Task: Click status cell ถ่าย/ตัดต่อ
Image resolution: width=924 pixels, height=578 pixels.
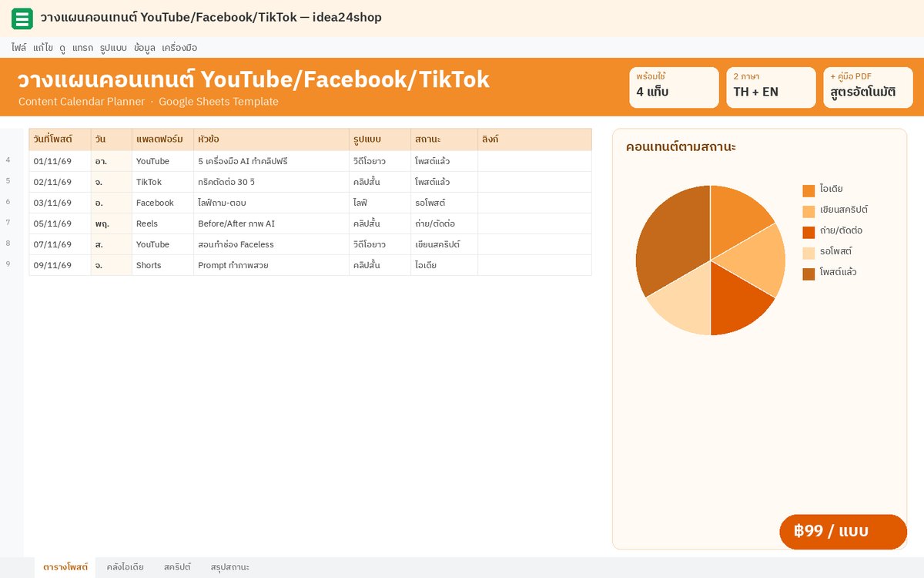Action: pos(444,223)
